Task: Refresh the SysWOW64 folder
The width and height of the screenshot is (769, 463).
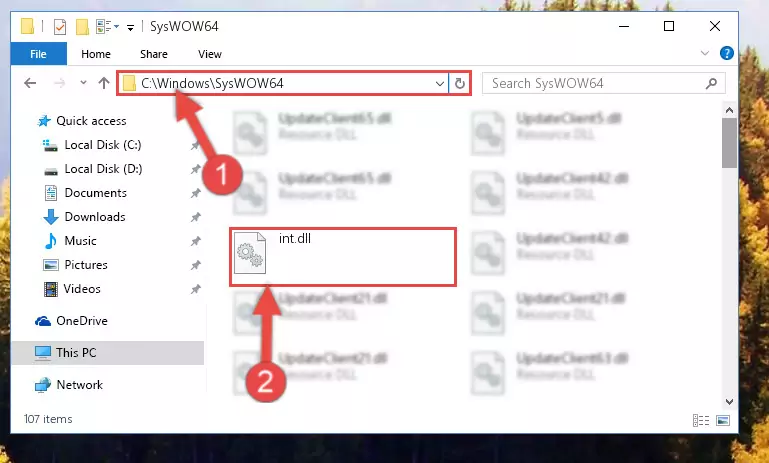Action: click(x=460, y=84)
